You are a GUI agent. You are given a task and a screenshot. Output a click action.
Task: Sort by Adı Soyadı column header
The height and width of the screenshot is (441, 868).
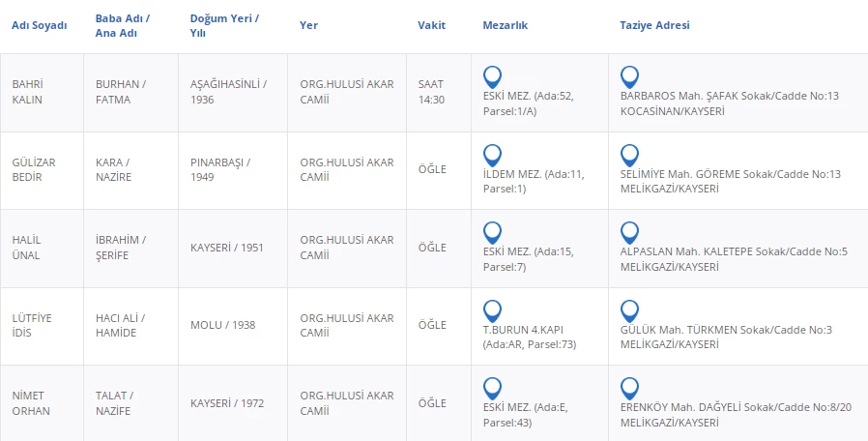point(39,25)
